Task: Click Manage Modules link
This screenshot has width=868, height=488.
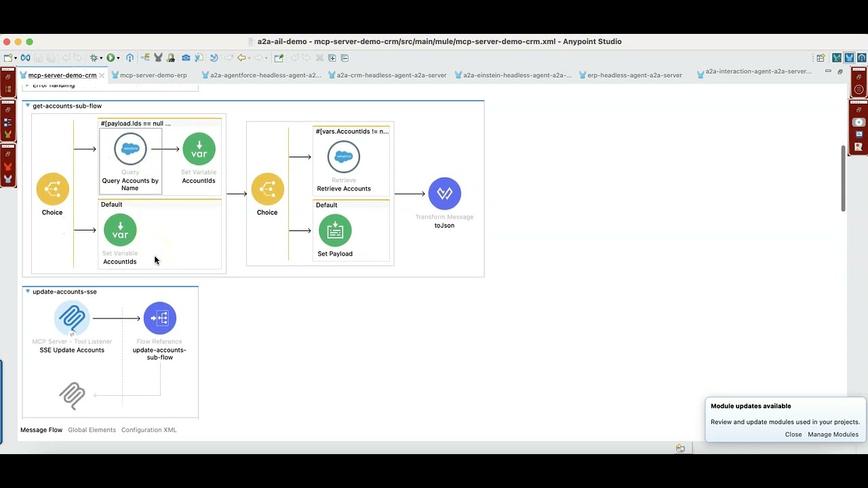Action: 833,434
